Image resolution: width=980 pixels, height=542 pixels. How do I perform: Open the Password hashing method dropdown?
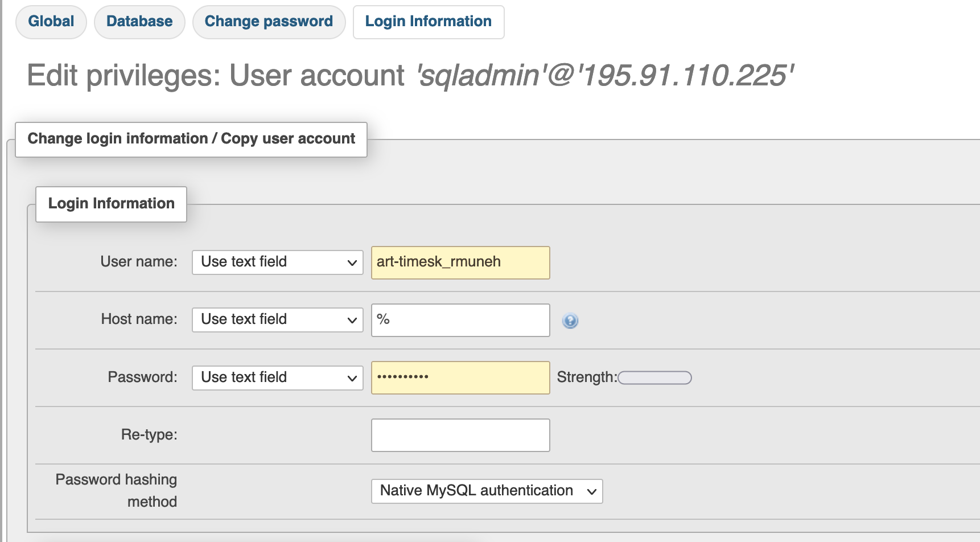click(487, 491)
